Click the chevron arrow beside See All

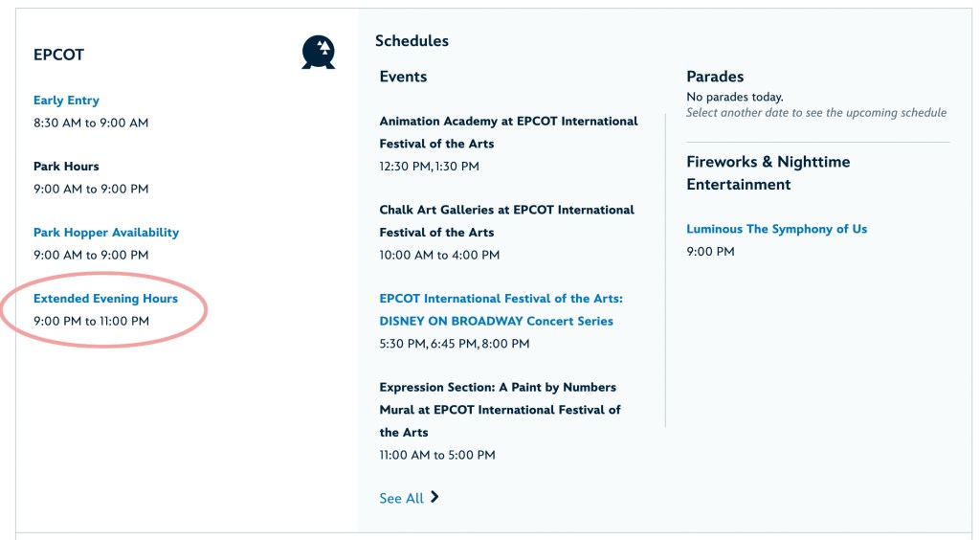click(434, 497)
